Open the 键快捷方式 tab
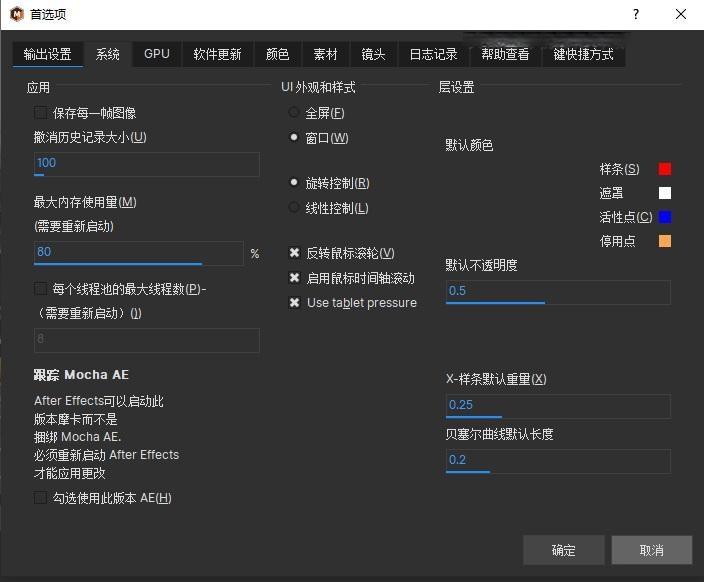The height and width of the screenshot is (582, 704). [x=584, y=54]
